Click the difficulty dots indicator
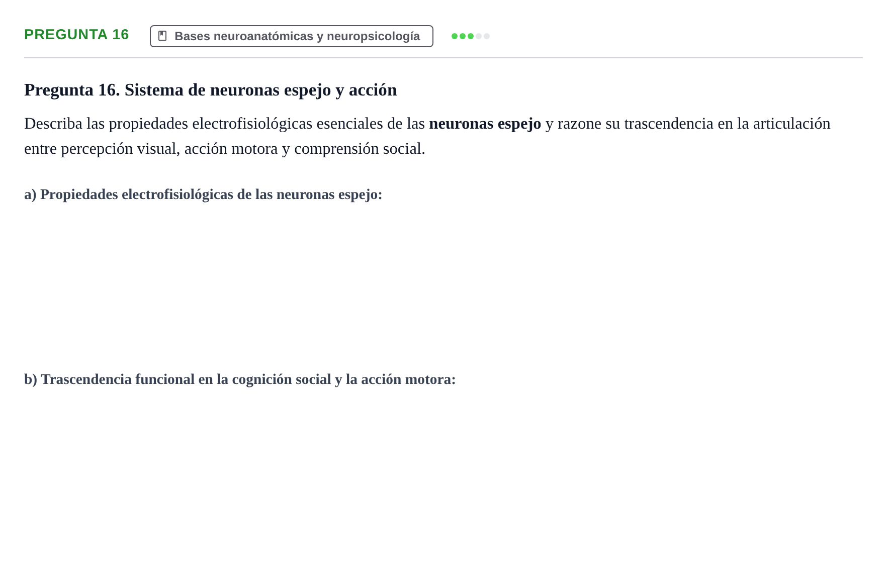Image resolution: width=887 pixels, height=588 pixels. (x=471, y=36)
